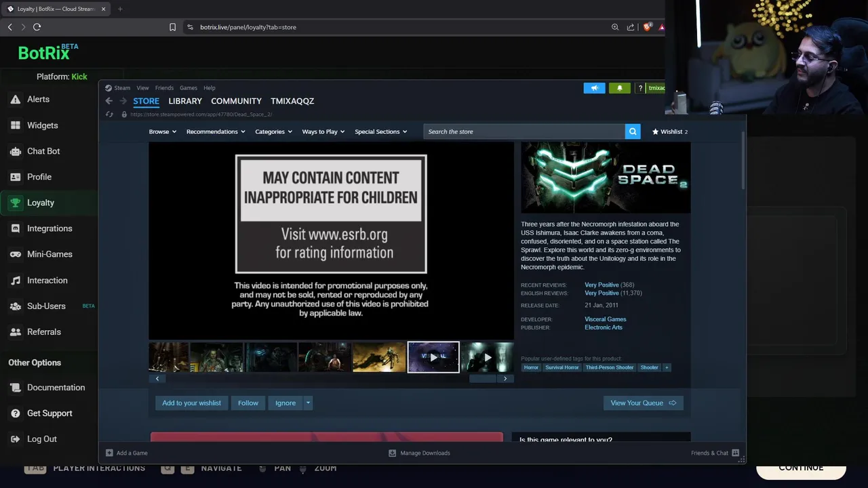
Task: Click Steam forward arrow
Action: [123, 101]
